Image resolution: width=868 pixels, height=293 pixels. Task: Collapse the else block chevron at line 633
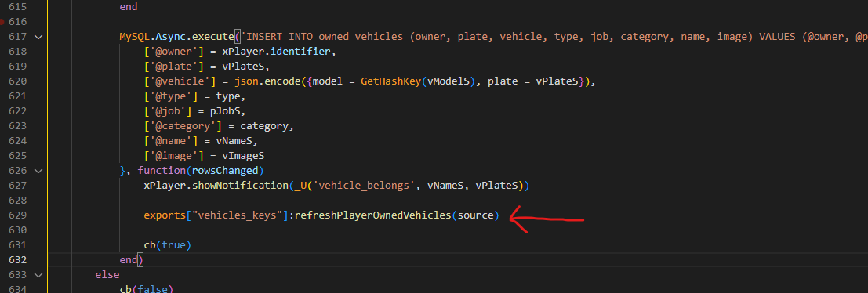(x=38, y=275)
